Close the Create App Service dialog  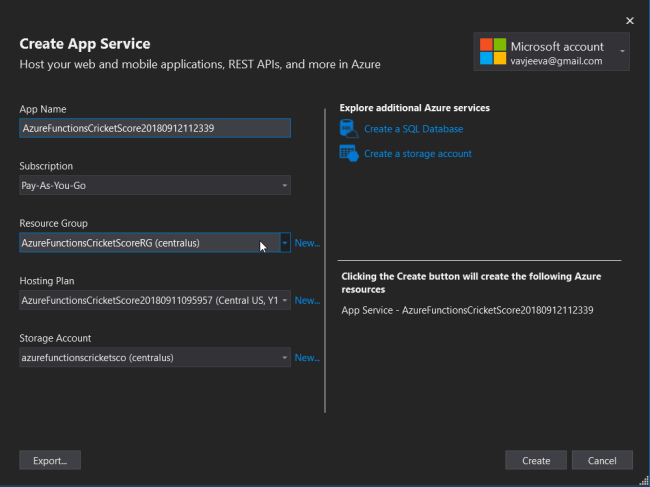click(x=630, y=21)
